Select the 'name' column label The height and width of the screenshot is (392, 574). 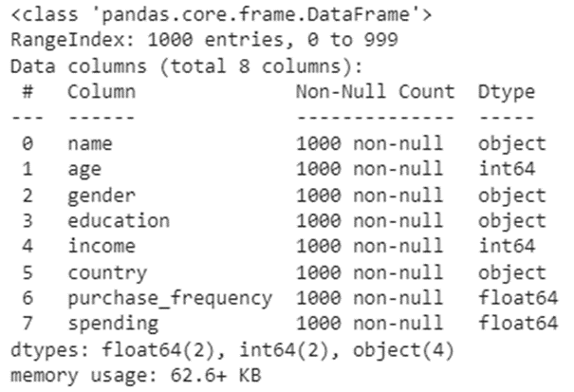click(x=89, y=144)
